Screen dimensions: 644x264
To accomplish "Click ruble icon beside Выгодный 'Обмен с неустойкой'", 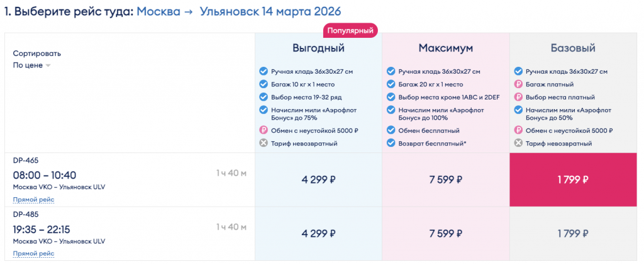I will point(264,130).
